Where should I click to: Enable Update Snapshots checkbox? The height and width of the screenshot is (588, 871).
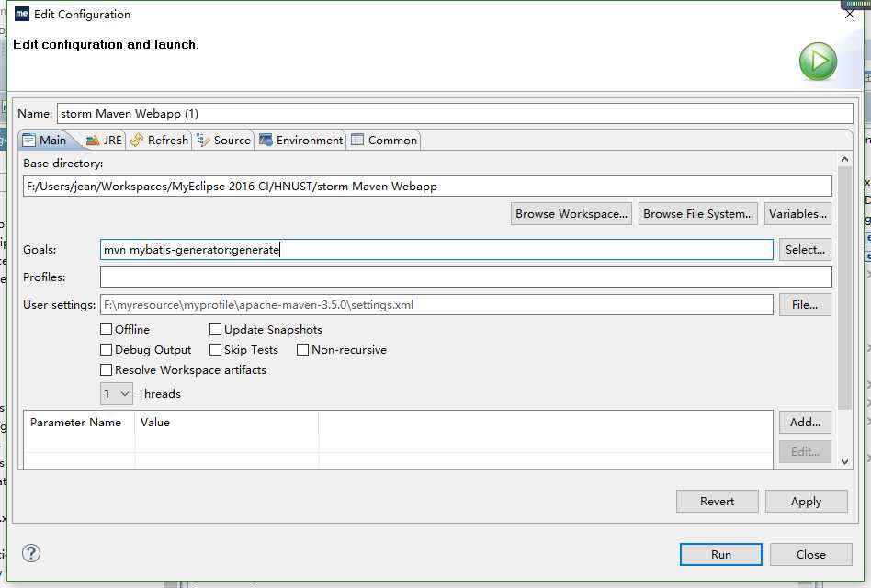pyautogui.click(x=216, y=329)
